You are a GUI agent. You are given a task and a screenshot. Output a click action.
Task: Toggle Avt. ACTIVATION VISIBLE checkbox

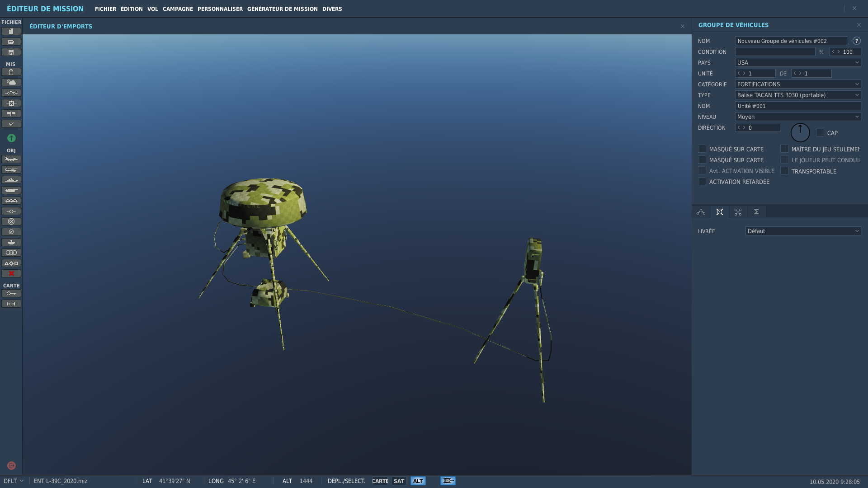tap(702, 170)
